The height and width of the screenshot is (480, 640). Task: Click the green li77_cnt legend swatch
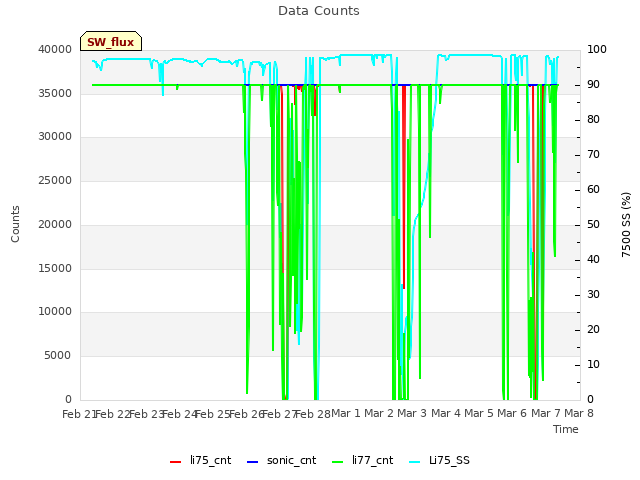(338, 462)
